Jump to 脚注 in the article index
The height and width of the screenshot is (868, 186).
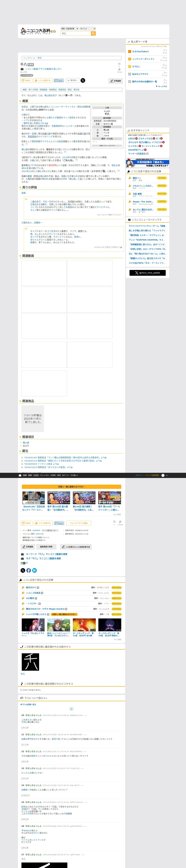tap(70, 90)
